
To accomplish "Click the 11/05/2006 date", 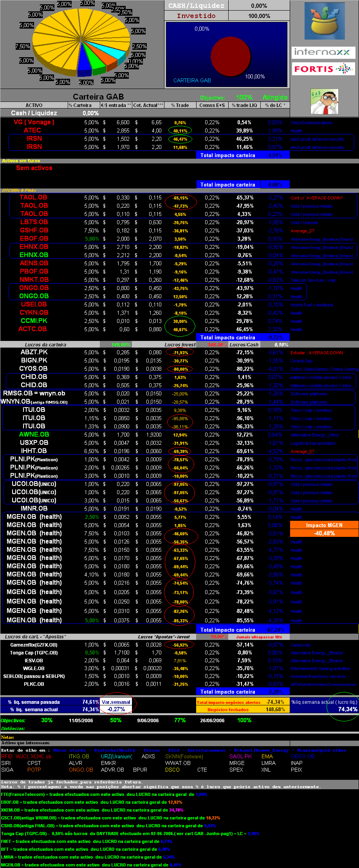I will point(81,720).
